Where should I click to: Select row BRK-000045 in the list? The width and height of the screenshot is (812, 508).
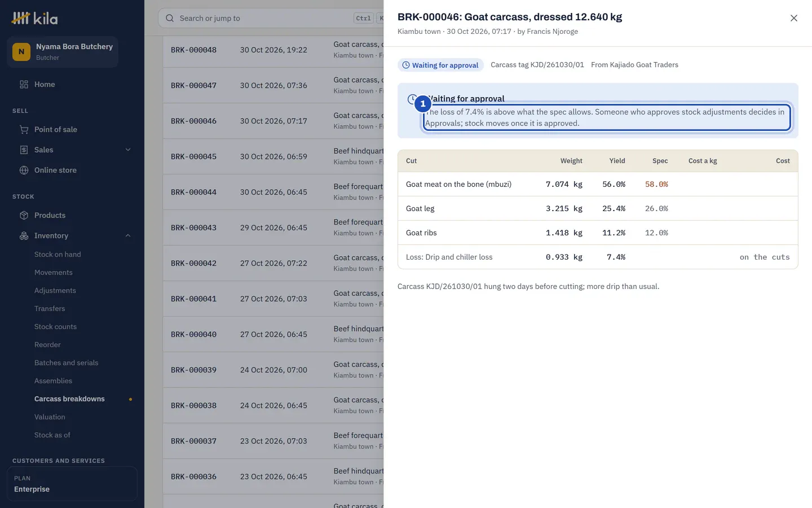(x=273, y=156)
